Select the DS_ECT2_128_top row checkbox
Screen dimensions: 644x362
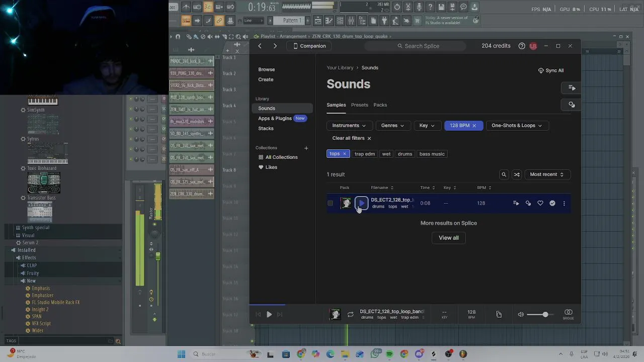point(330,203)
